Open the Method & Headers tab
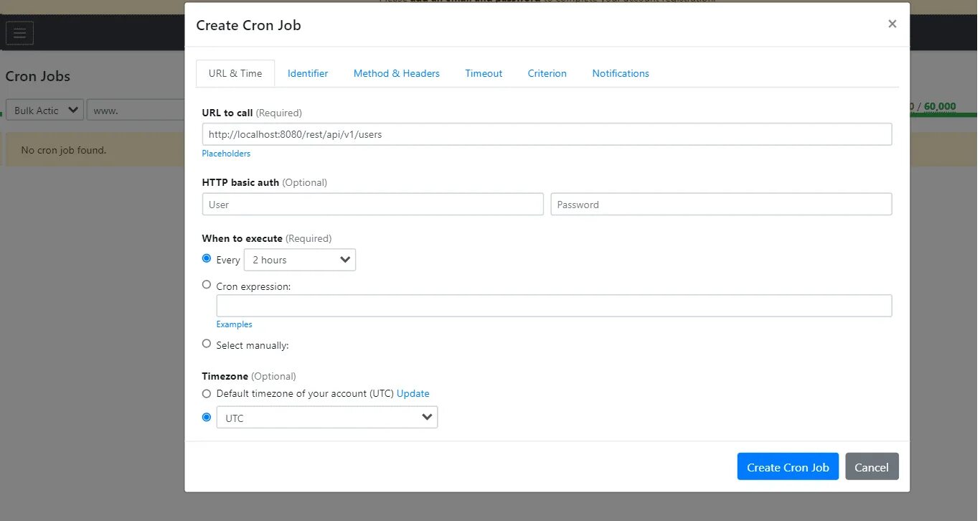The image size is (980, 521). pyautogui.click(x=396, y=73)
